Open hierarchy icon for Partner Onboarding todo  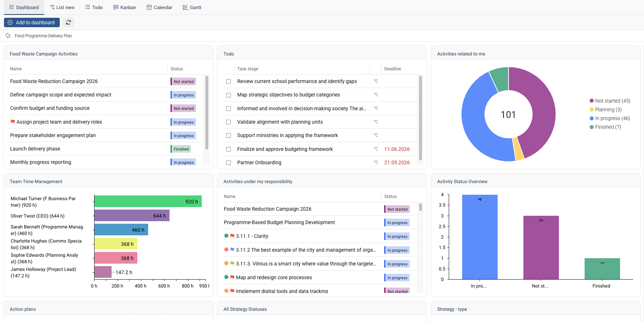(376, 162)
